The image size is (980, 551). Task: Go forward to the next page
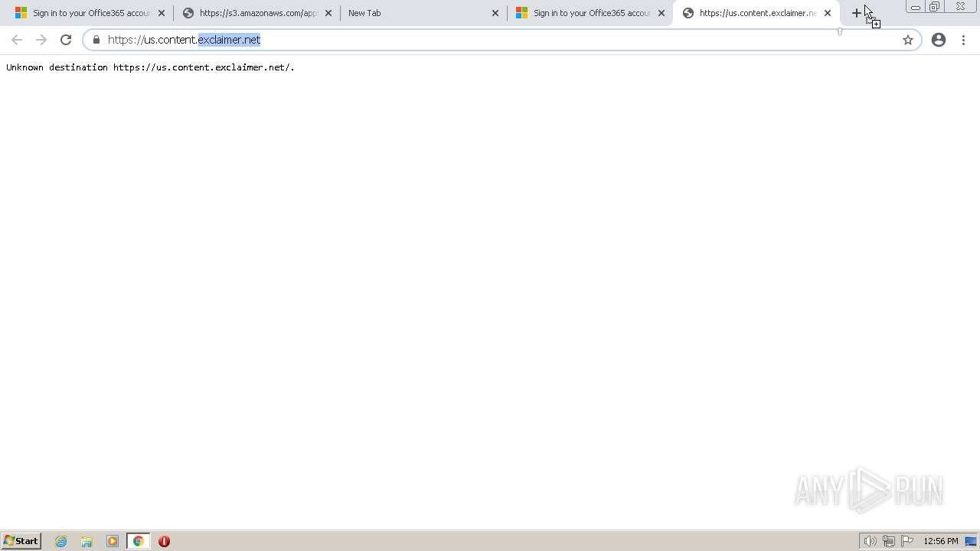(x=41, y=40)
